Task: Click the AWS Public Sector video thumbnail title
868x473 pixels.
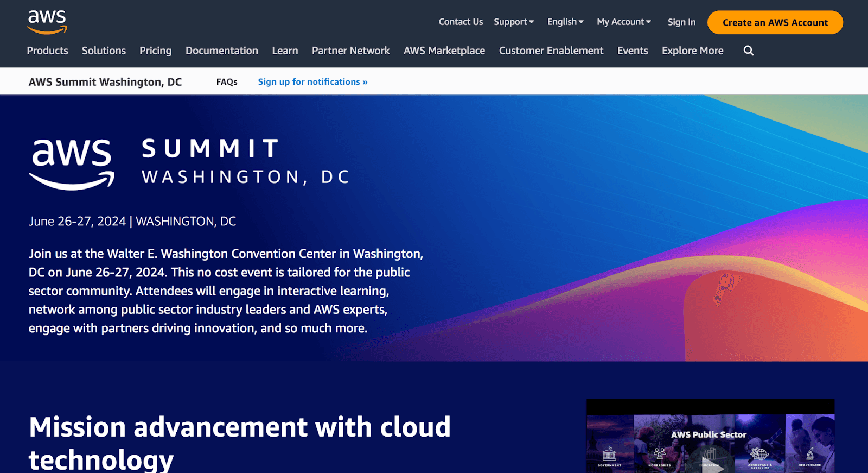Action: pos(709,434)
